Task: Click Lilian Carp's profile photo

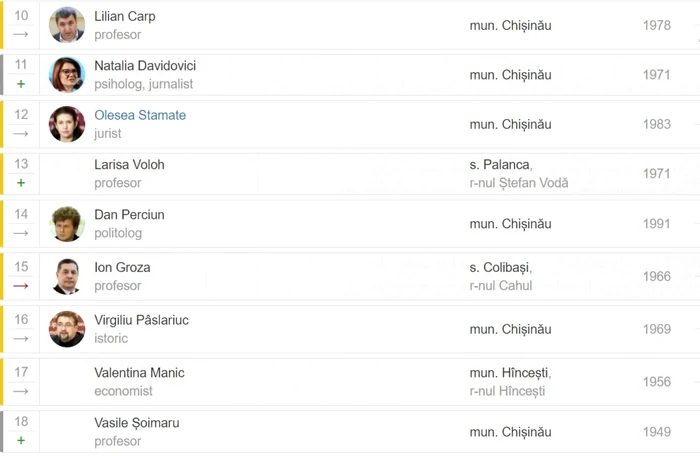Action: point(67,25)
